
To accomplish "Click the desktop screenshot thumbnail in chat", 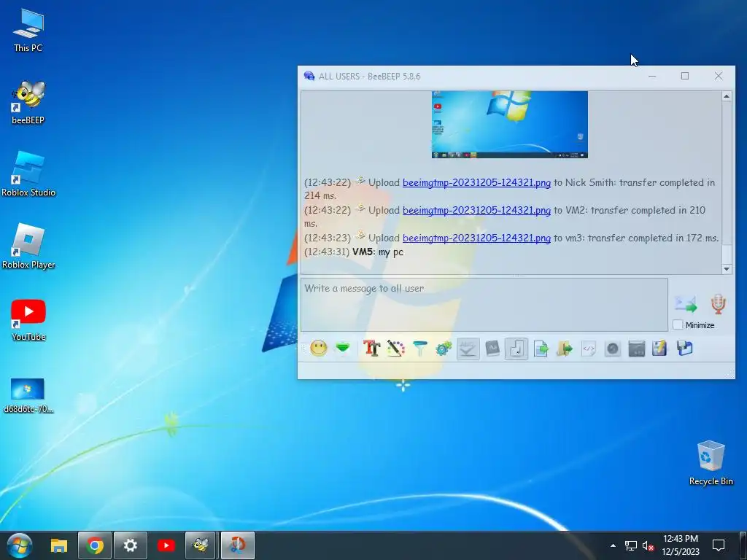I will pyautogui.click(x=510, y=124).
